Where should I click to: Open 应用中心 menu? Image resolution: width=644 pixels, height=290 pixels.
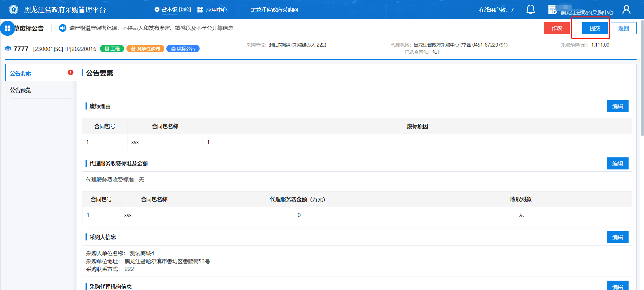click(x=216, y=10)
